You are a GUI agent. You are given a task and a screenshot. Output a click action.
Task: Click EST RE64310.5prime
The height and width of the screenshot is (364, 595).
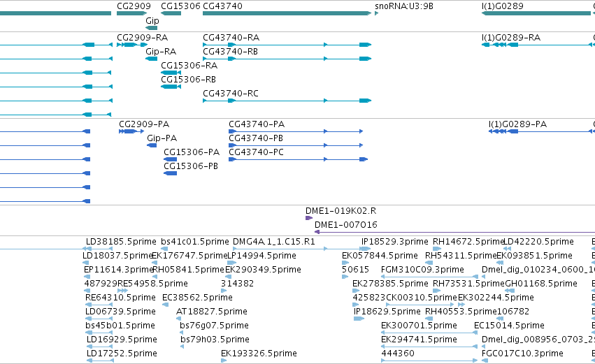[120, 298]
